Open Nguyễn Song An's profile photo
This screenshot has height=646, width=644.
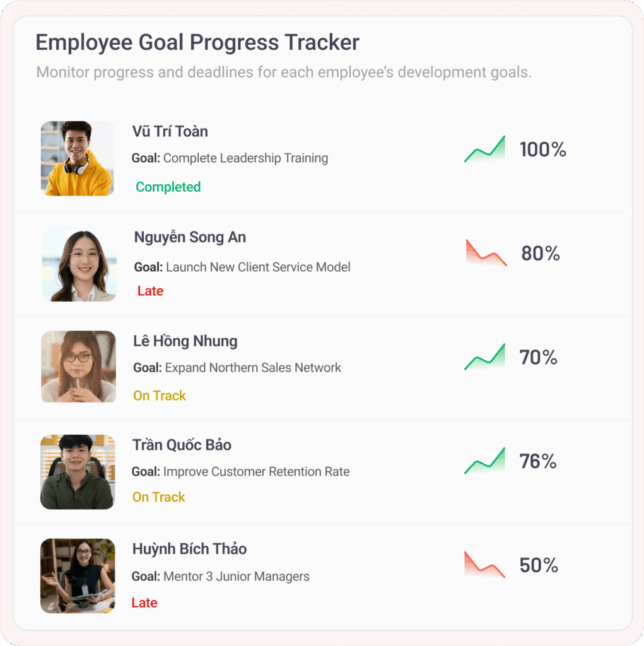point(79,264)
